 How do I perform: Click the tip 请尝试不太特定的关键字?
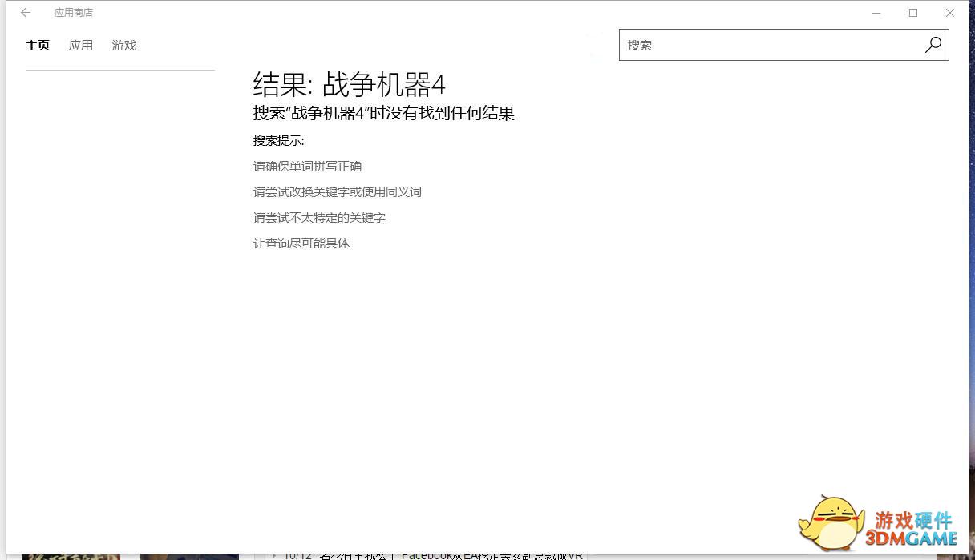pos(320,218)
